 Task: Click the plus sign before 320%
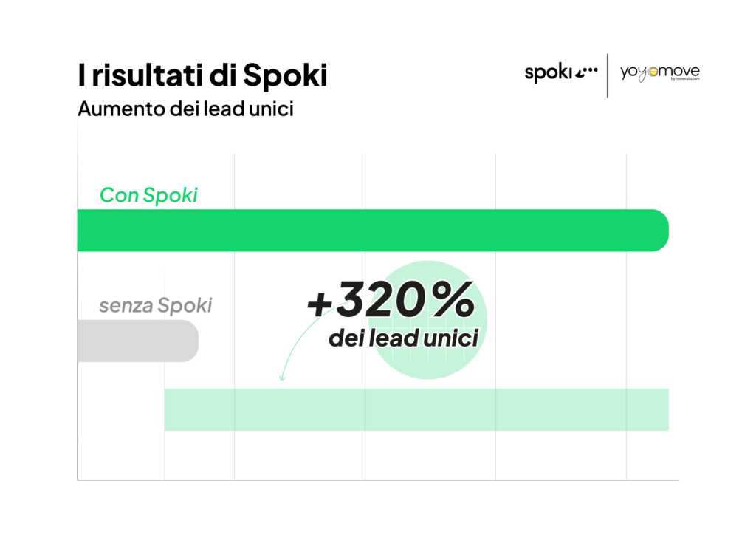coord(319,305)
